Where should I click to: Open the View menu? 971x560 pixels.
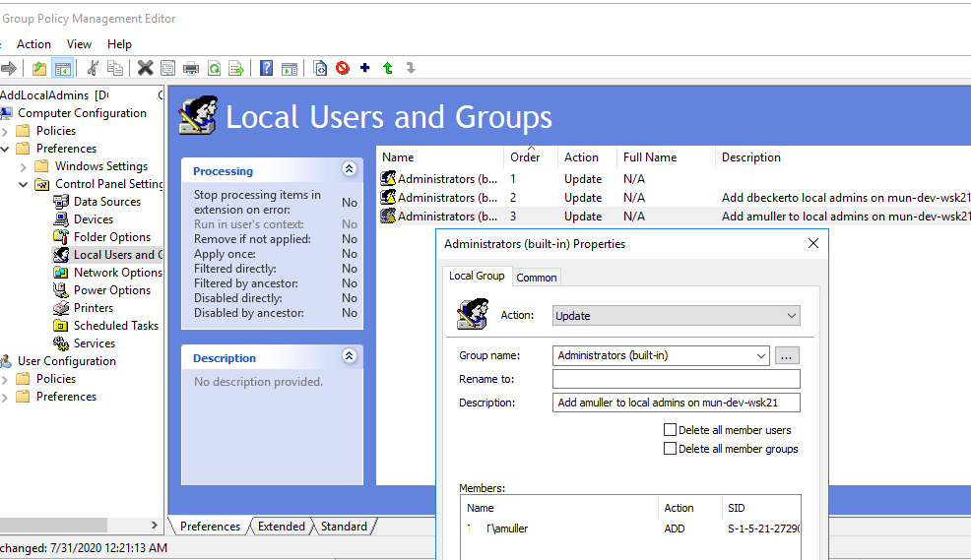coord(79,44)
